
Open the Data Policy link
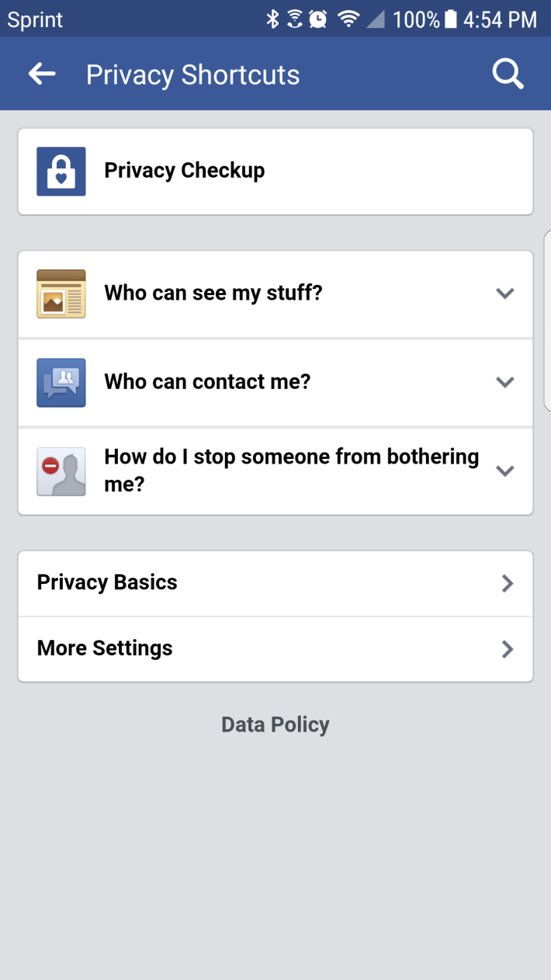pos(275,724)
